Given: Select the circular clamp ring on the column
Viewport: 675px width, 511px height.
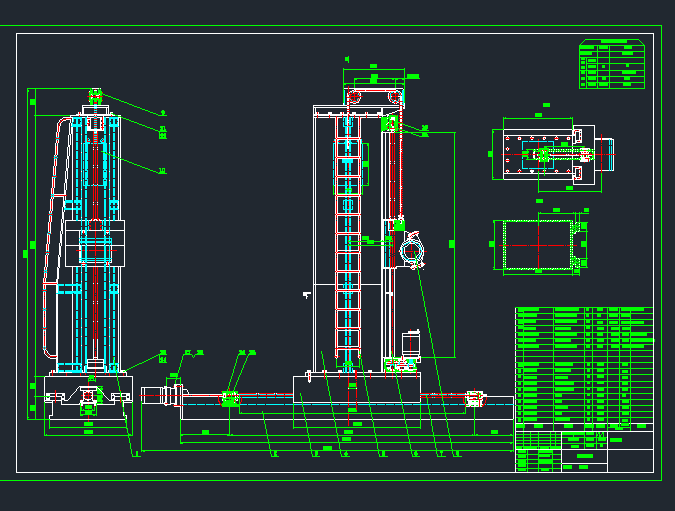Looking at the screenshot, I should point(412,250).
